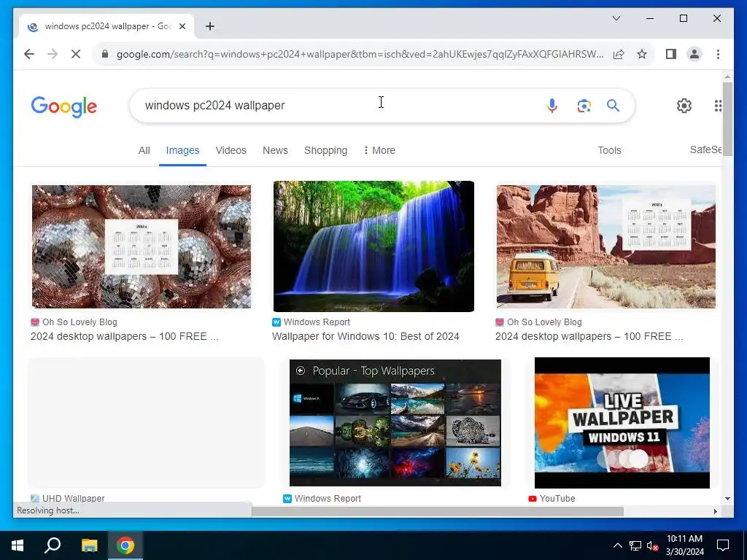
Task: Go back to the previous page
Action: 29,54
